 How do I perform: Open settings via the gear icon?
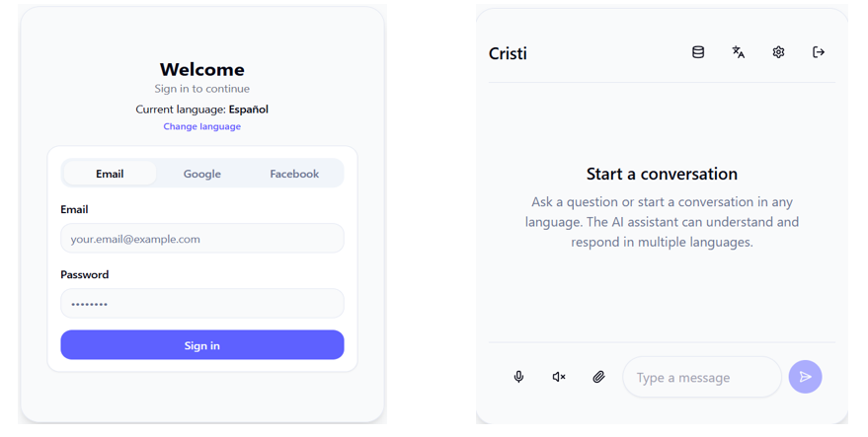click(778, 52)
